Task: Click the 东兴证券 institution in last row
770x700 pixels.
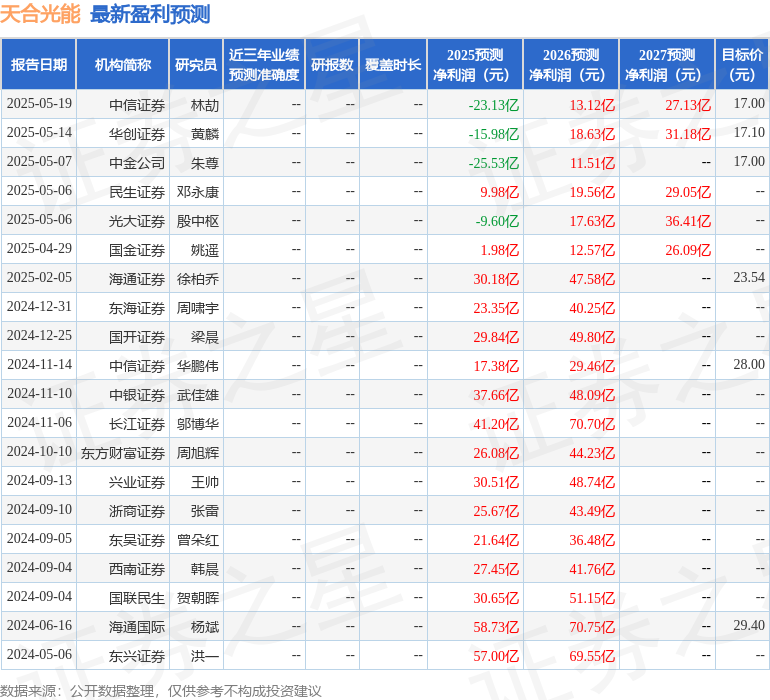Action: click(x=137, y=655)
